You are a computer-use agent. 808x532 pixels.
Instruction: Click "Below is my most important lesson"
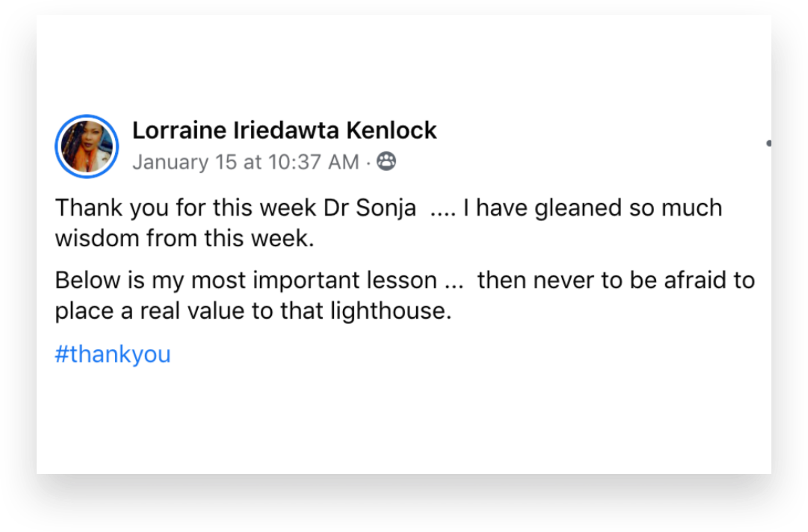(246, 280)
